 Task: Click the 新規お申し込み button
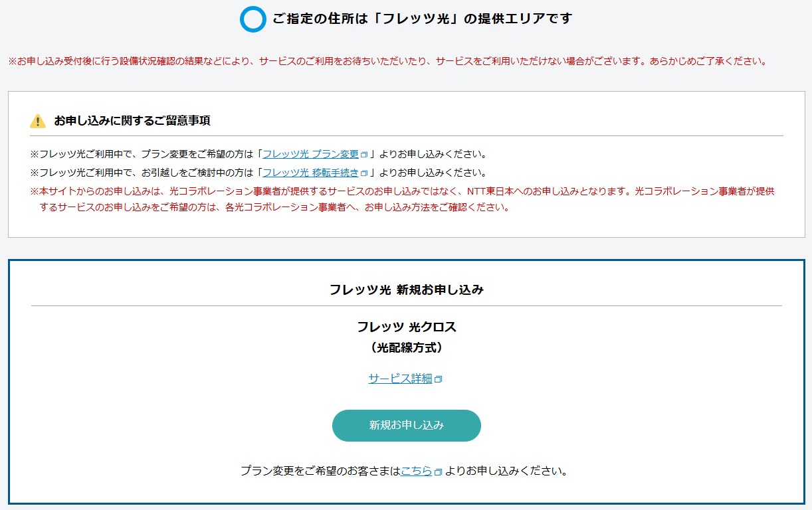pos(407,426)
